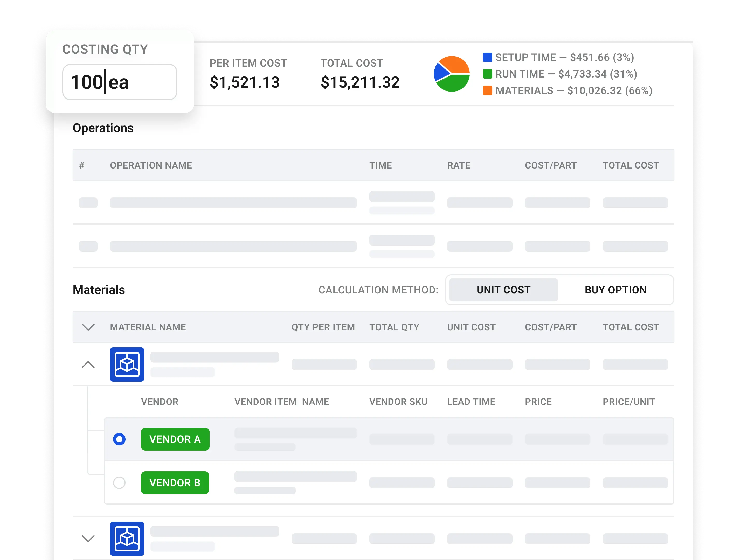Click the first material's blue cube icon

click(127, 364)
